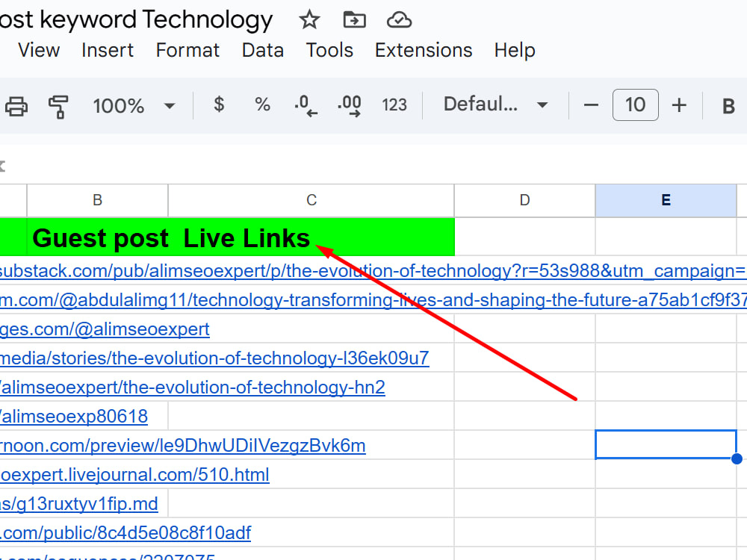
Task: Edit the font size field showing 10
Action: click(636, 105)
